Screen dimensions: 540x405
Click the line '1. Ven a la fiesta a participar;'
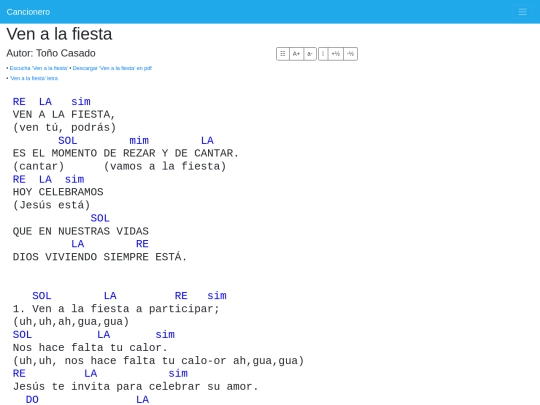[116, 309]
